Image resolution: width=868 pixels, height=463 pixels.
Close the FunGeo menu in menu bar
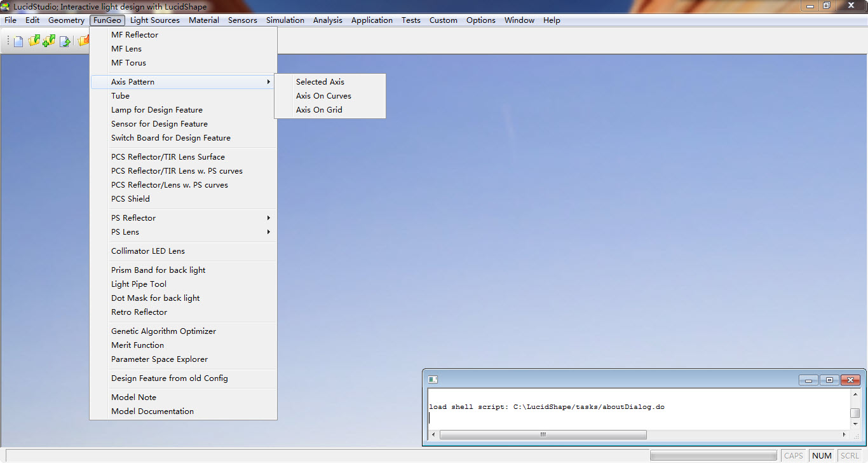point(107,20)
